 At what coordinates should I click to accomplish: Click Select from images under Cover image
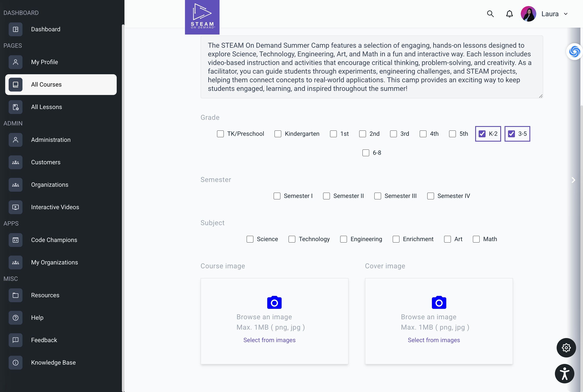point(434,340)
